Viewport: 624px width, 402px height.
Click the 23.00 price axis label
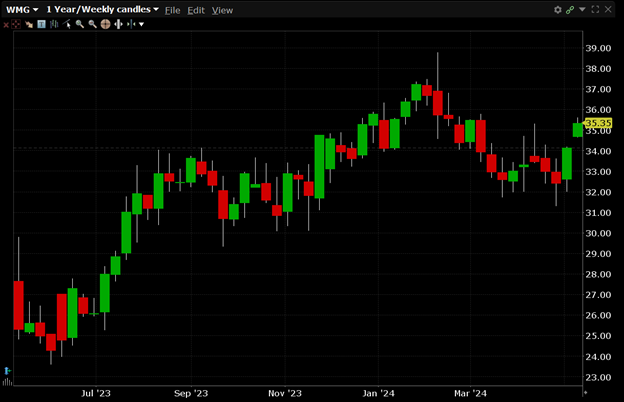tap(598, 377)
